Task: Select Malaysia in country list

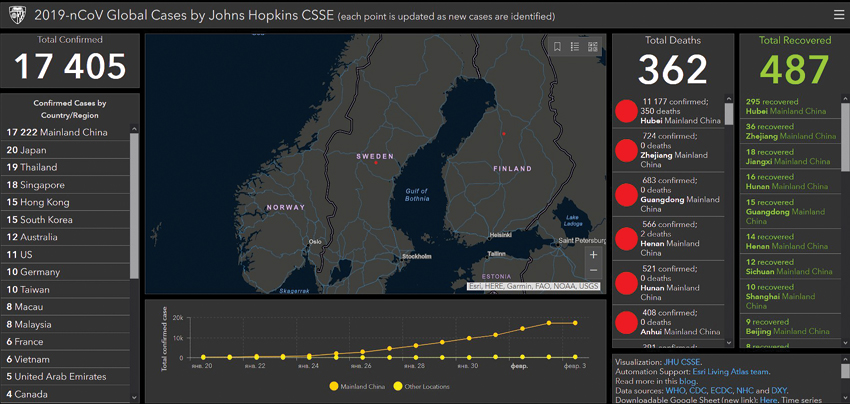Action: 66,324
